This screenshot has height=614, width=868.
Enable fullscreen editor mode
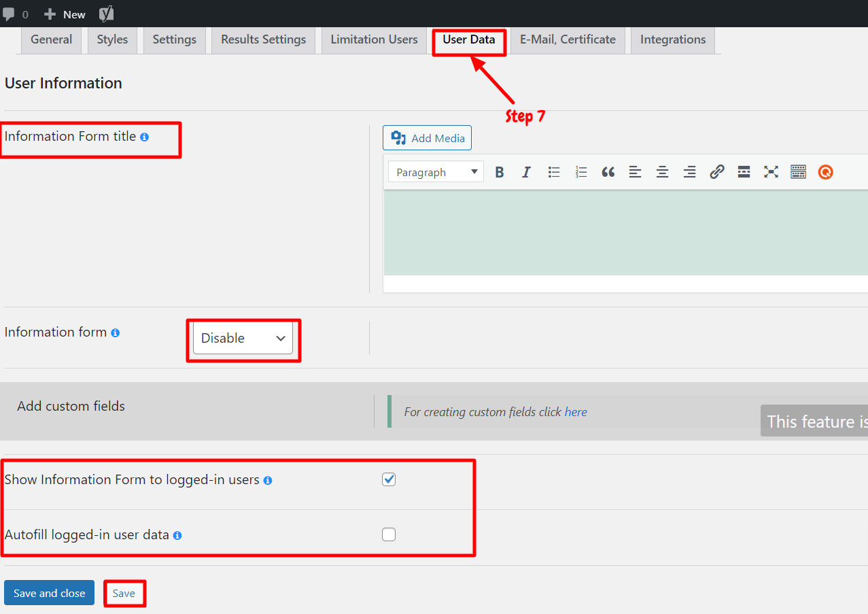click(771, 172)
